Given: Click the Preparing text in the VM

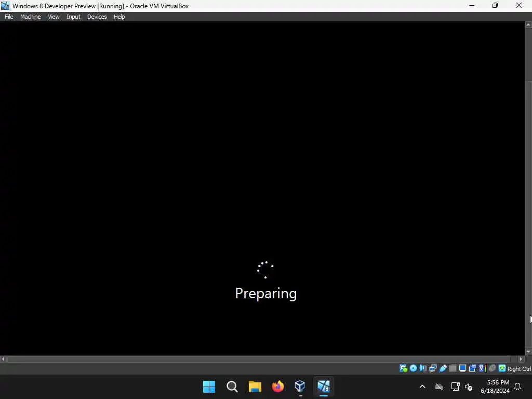Looking at the screenshot, I should click(x=266, y=294).
